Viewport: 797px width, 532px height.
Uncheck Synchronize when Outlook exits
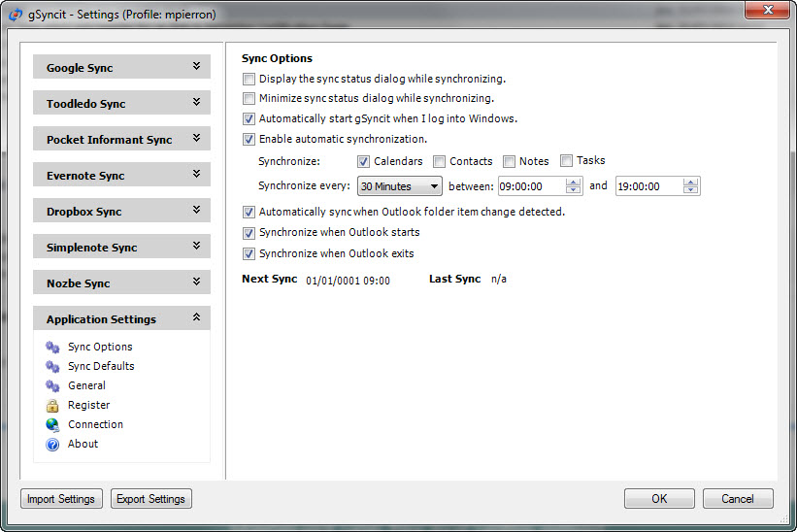(249, 253)
